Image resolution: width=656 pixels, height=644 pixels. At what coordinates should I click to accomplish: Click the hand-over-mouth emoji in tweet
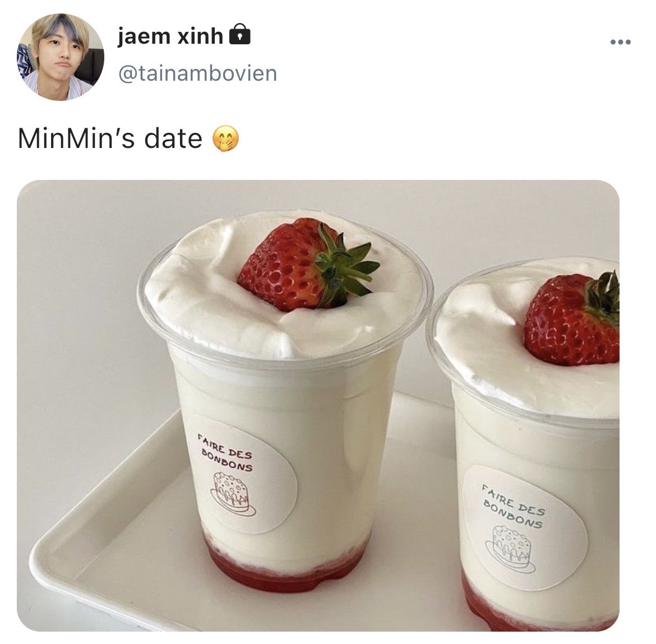coord(226,138)
